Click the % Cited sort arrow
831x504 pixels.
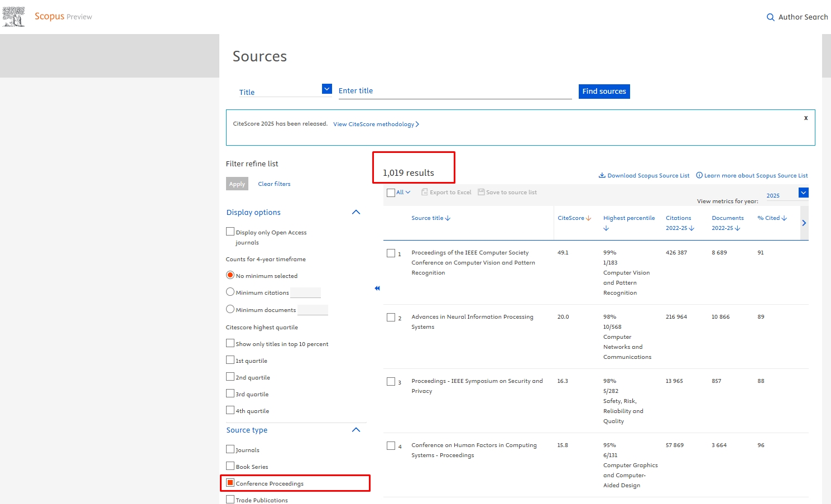tap(784, 218)
